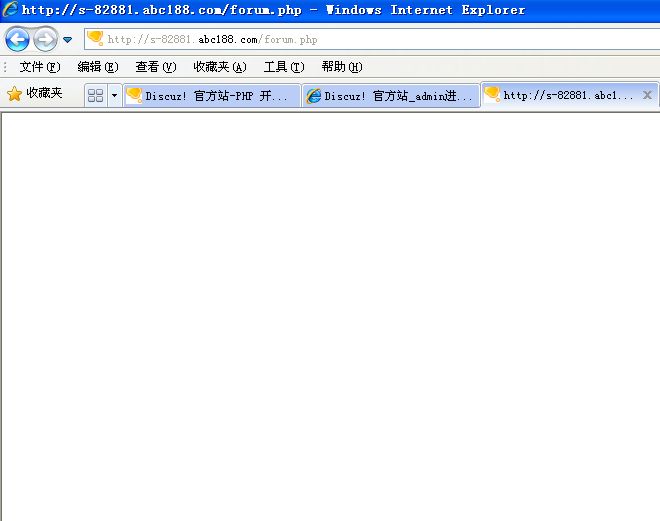Click the site favicon in address bar
This screenshot has width=660, height=521.
pyautogui.click(x=95, y=38)
